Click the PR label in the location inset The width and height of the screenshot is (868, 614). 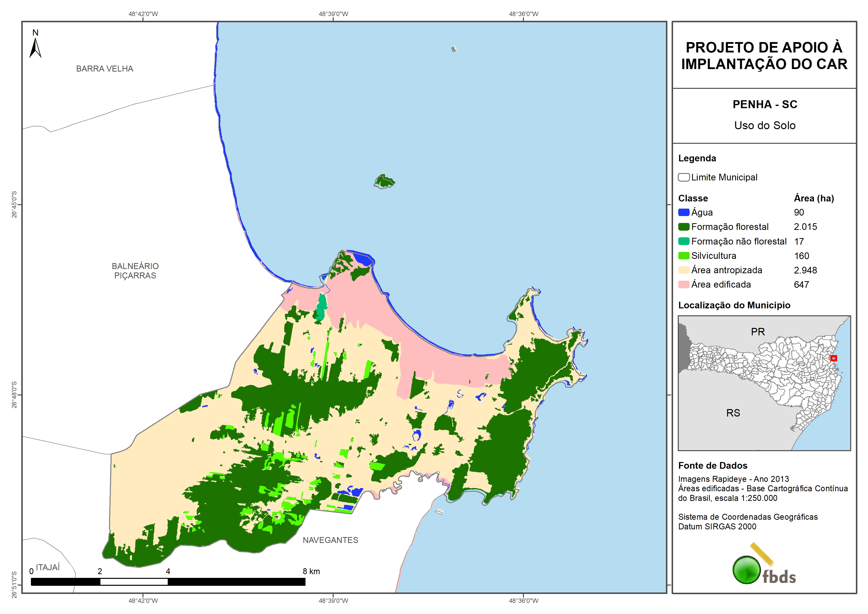758,332
